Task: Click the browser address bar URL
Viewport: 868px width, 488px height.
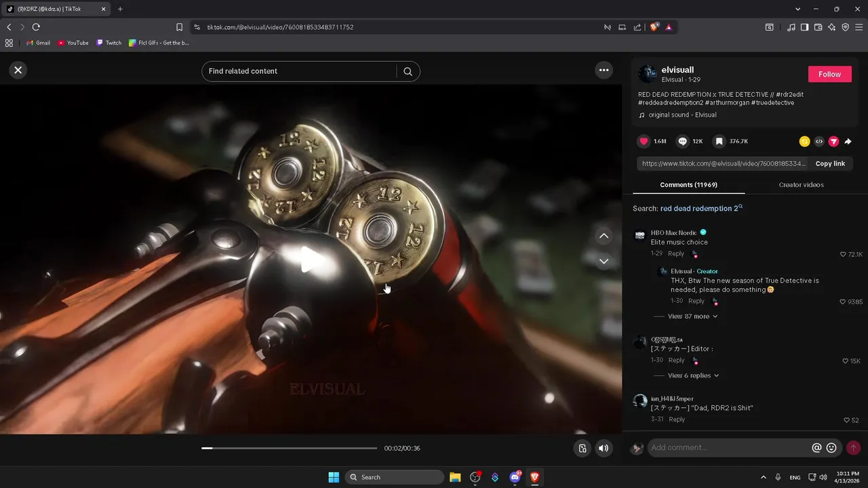Action: pyautogui.click(x=280, y=27)
